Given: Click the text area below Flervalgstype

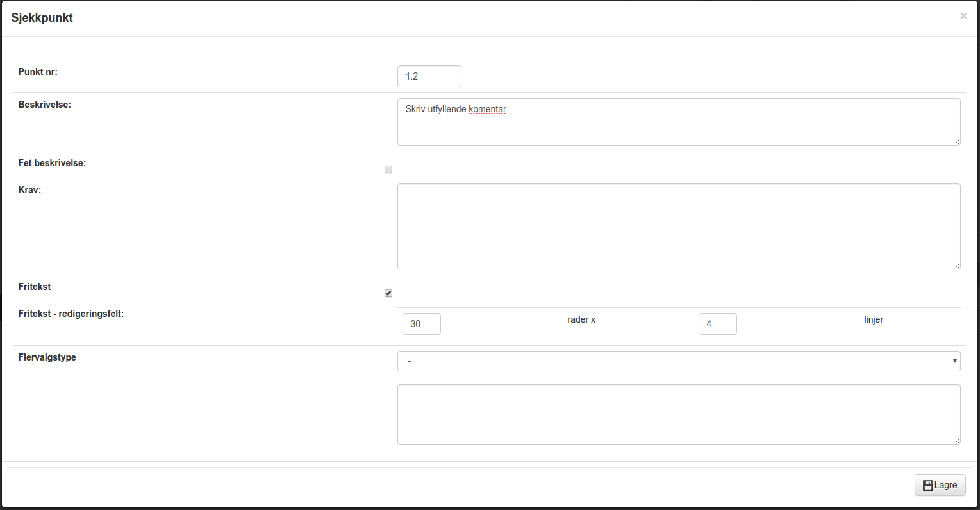Looking at the screenshot, I should [x=679, y=414].
